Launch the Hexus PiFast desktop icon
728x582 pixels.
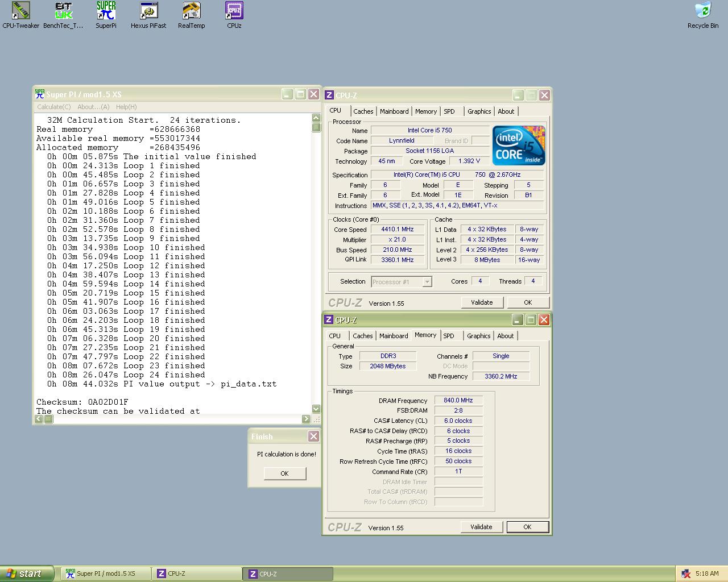tap(148, 11)
